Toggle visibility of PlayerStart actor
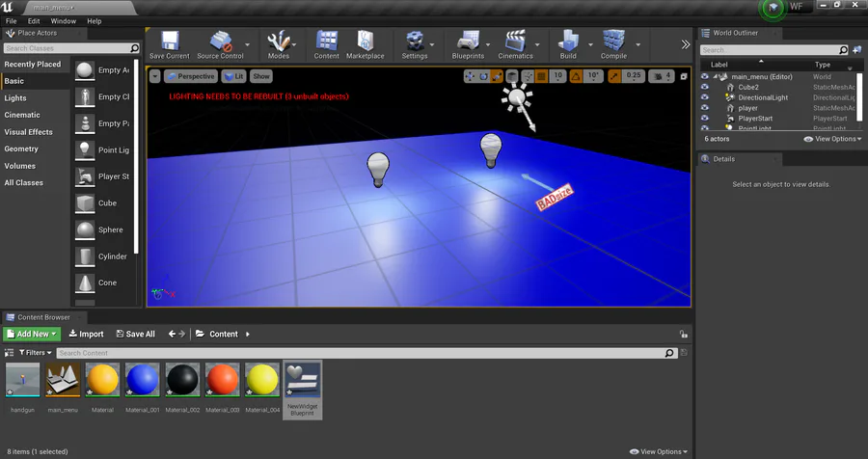The width and height of the screenshot is (868, 459). [705, 118]
